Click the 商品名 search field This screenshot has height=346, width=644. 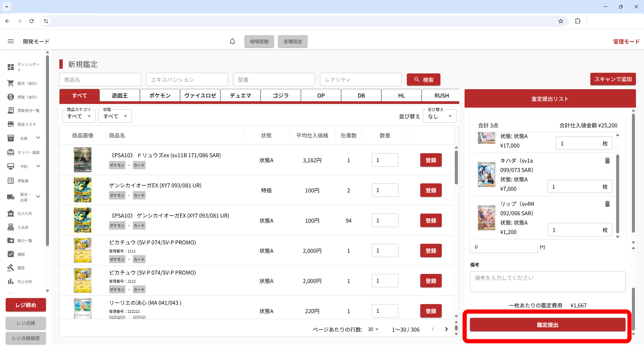click(100, 80)
